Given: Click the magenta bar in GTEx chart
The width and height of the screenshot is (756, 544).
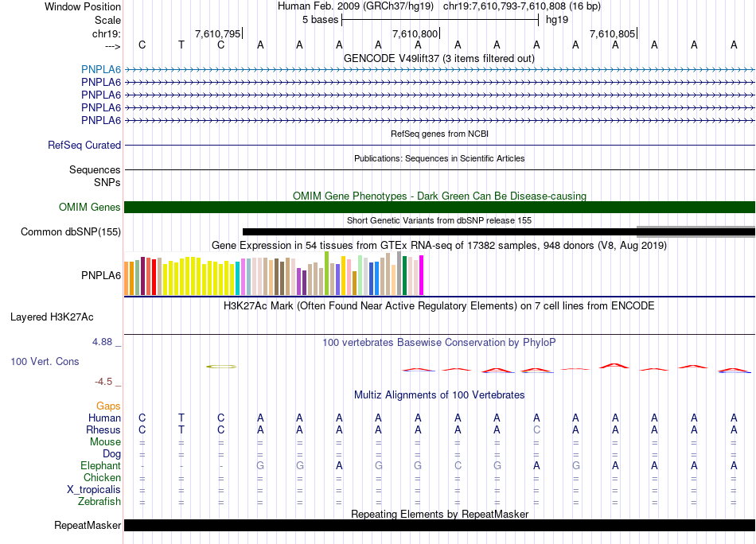Looking at the screenshot, I should tap(421, 276).
